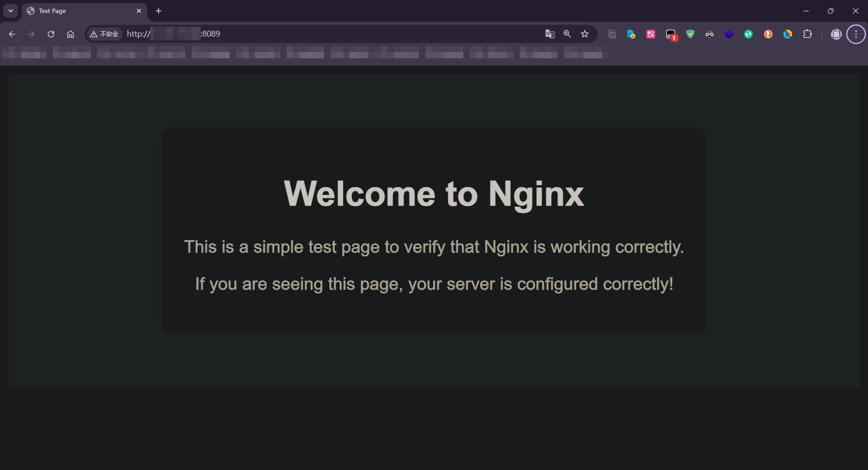Click the not secure warning badge
This screenshot has height=470, width=868.
[104, 34]
